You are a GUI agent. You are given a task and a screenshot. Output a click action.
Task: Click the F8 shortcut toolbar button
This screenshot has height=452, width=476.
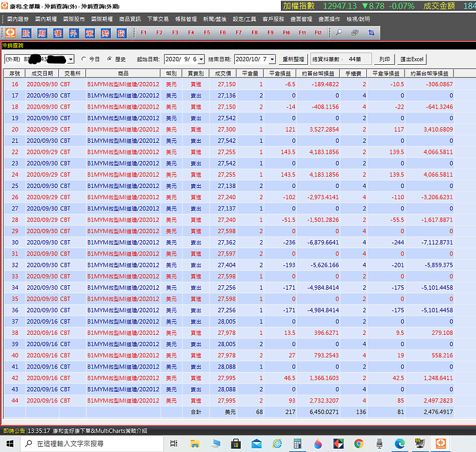(x=255, y=32)
